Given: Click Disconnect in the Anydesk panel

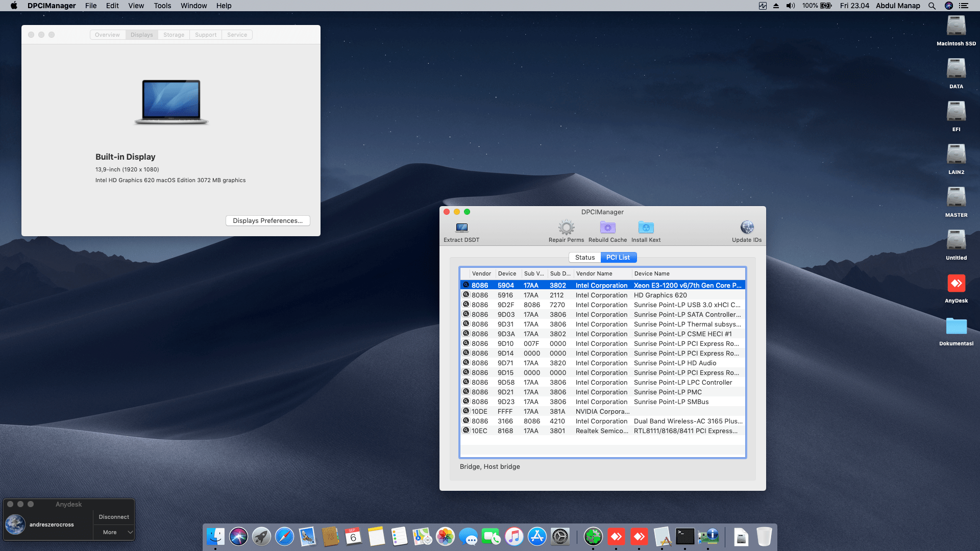Looking at the screenshot, I should (114, 517).
